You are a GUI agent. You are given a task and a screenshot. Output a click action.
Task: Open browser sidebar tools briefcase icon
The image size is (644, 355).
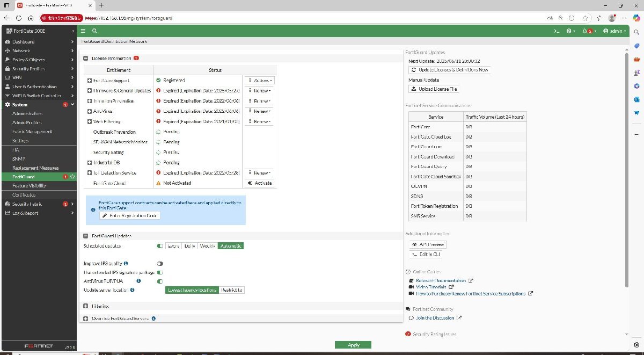[636, 59]
